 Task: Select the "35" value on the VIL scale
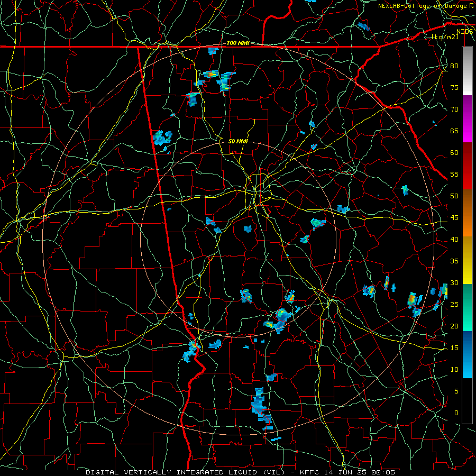(x=454, y=261)
